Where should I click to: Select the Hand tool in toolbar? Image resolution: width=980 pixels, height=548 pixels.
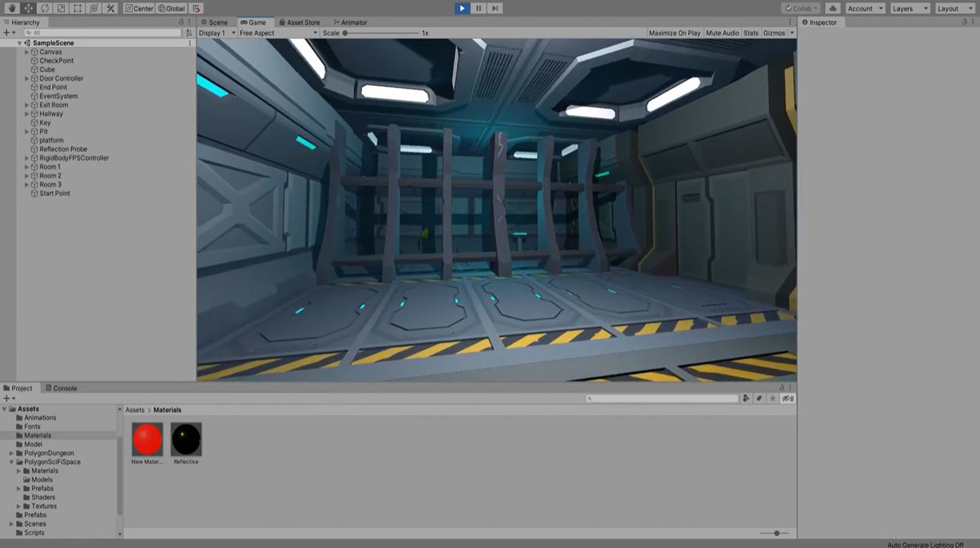pyautogui.click(x=12, y=8)
